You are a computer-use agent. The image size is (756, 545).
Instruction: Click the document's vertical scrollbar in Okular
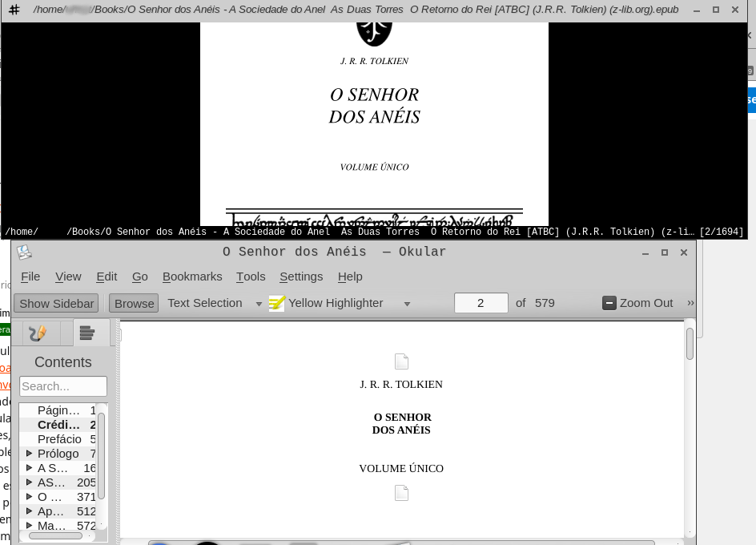point(690,344)
